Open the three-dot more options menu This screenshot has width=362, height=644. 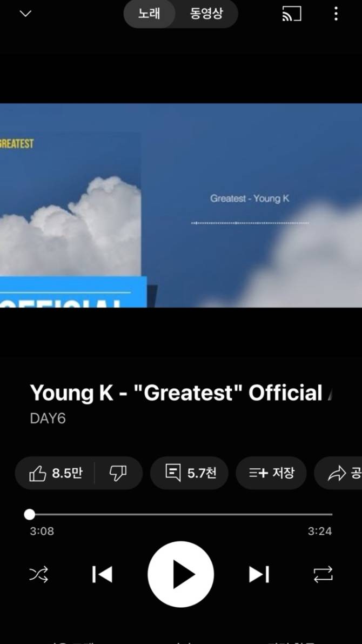pos(336,14)
